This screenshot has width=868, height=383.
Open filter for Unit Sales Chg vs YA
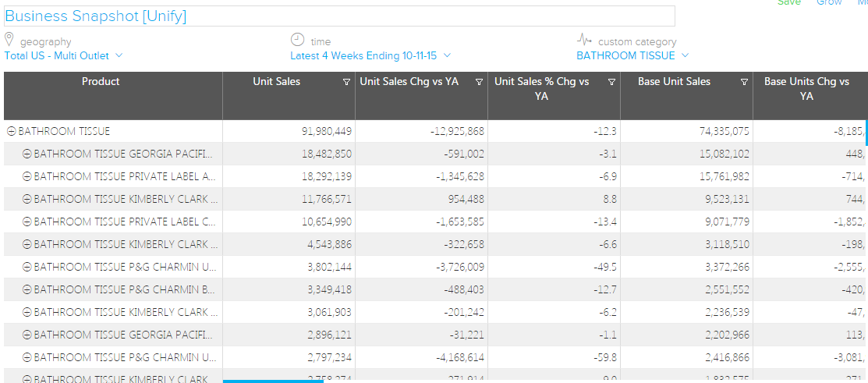pyautogui.click(x=479, y=82)
